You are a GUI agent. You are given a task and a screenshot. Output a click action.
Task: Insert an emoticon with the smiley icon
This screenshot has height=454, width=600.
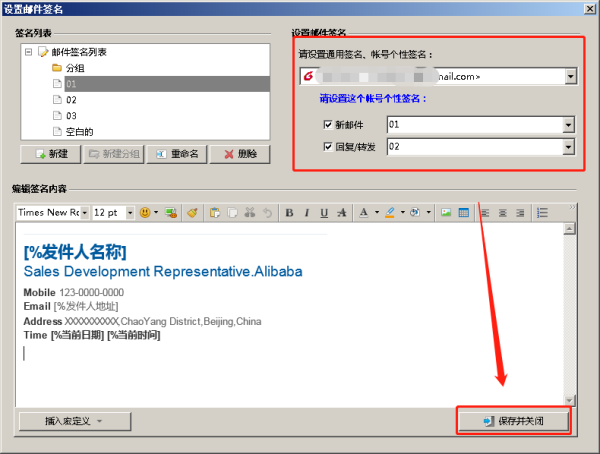[x=145, y=212]
